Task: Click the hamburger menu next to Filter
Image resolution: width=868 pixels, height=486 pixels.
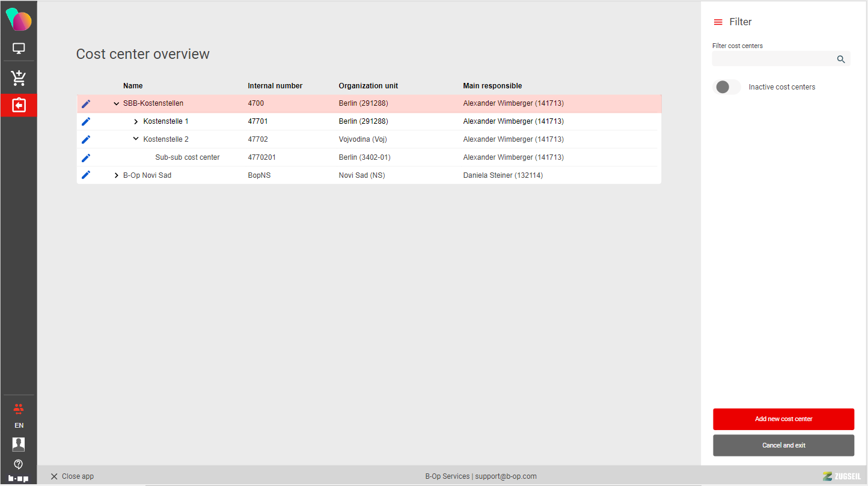Action: (x=718, y=22)
